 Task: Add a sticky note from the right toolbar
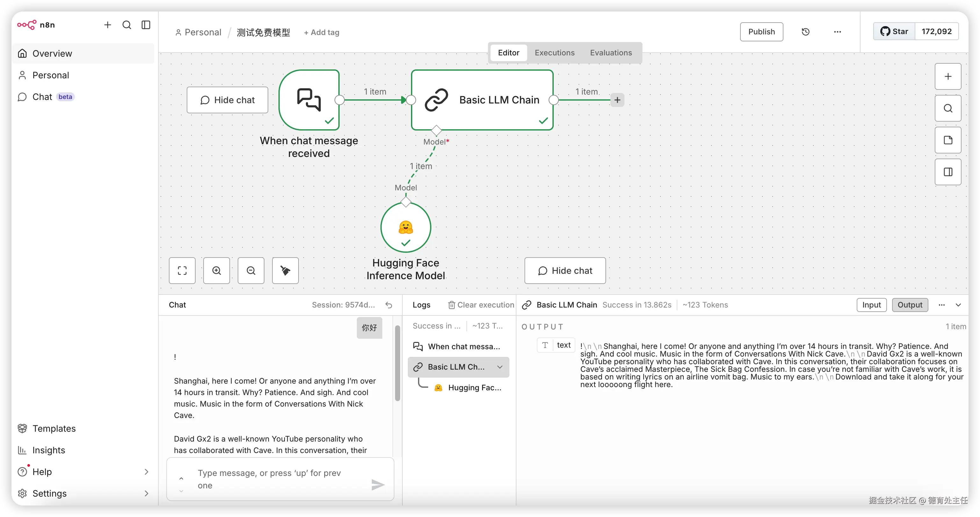click(x=948, y=140)
